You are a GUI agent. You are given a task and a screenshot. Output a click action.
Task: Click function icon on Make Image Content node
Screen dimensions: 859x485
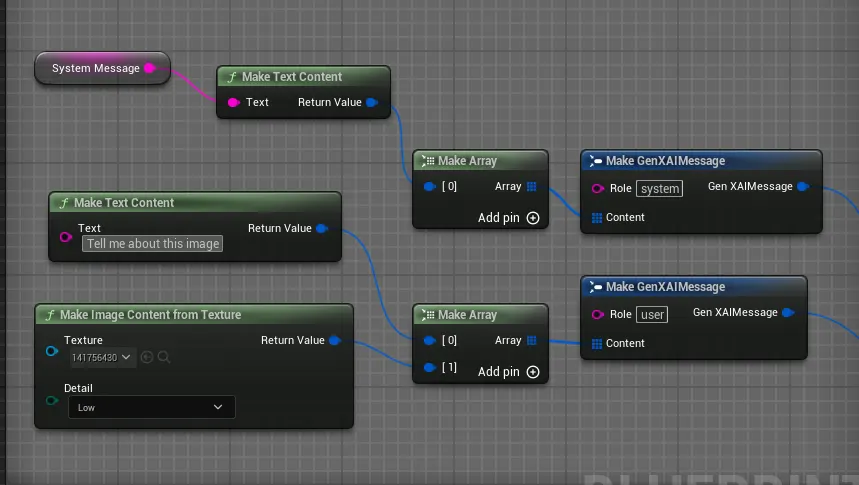[50, 315]
